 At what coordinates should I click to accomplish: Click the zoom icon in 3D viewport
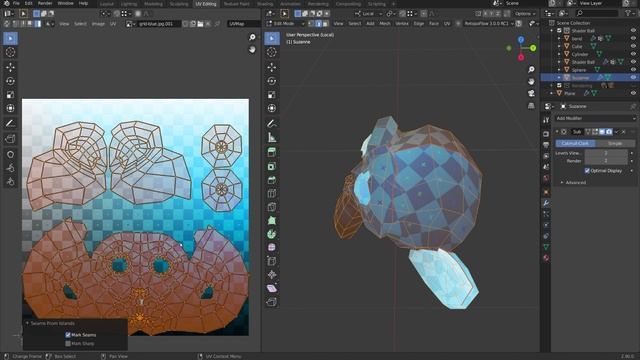[x=531, y=69]
